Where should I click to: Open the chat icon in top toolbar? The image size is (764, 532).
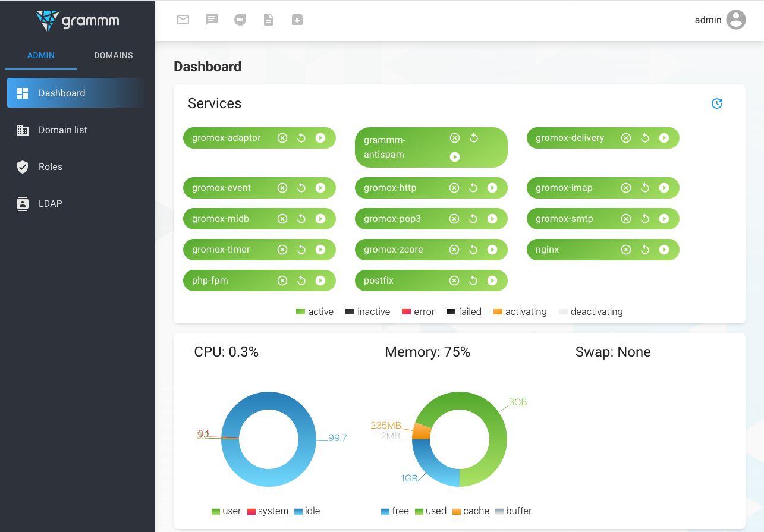pos(212,20)
